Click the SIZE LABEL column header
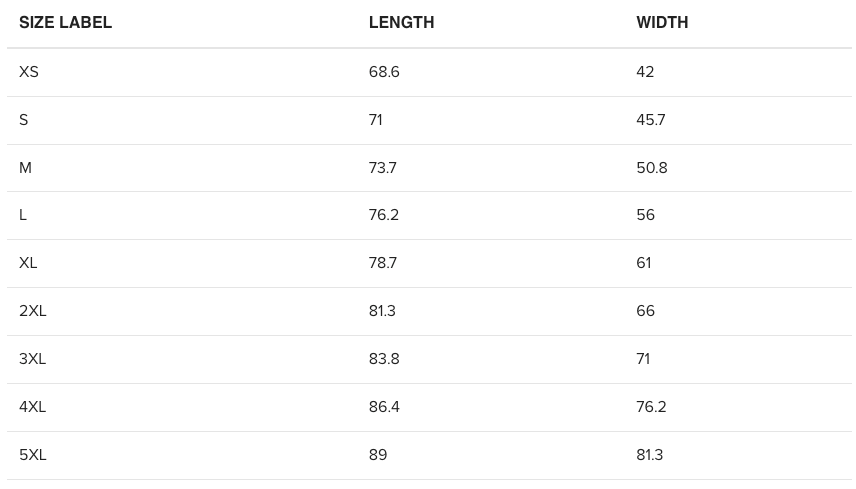The image size is (856, 489). pos(65,22)
